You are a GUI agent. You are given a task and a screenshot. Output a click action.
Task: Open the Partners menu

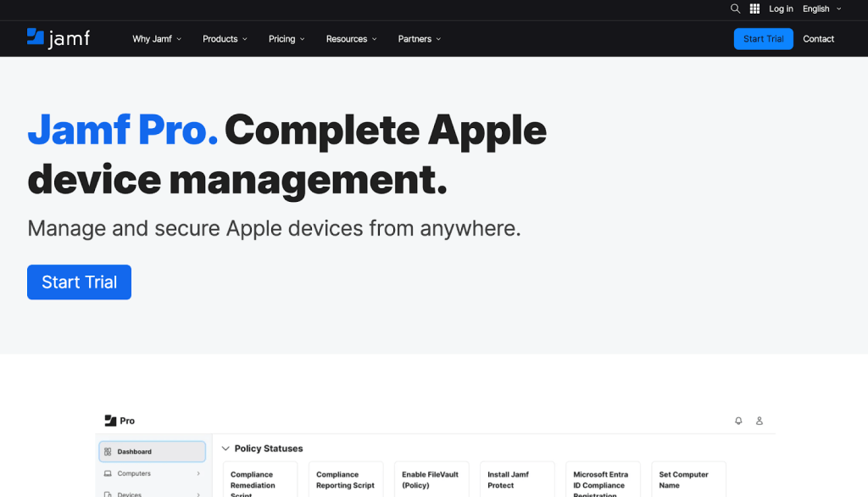click(x=420, y=39)
